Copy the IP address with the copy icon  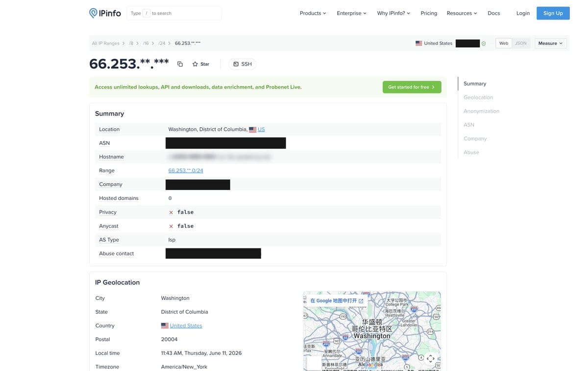click(180, 64)
